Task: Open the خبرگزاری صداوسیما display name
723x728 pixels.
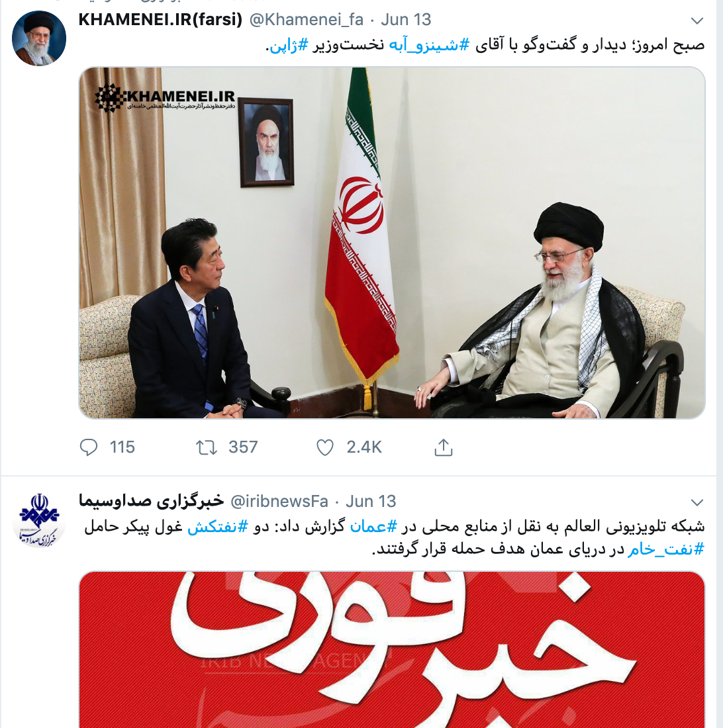Action: [x=152, y=501]
